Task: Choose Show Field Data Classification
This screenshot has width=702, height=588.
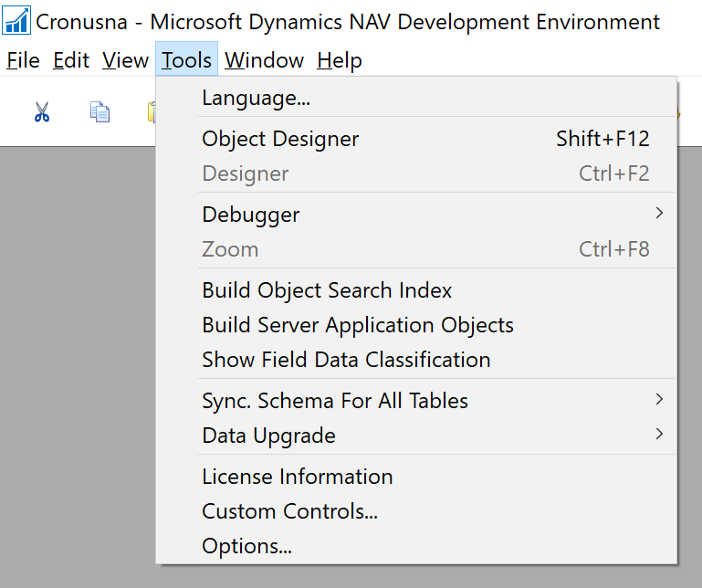Action: 416,360
